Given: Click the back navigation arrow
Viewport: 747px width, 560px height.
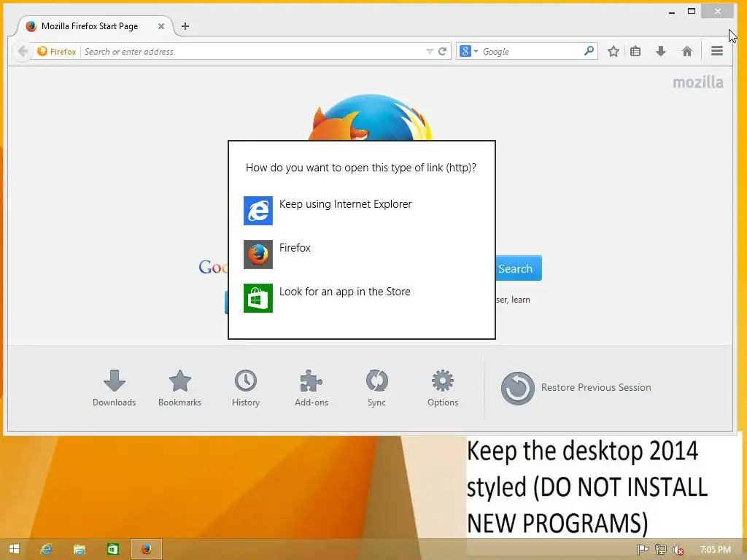Looking at the screenshot, I should 22,51.
